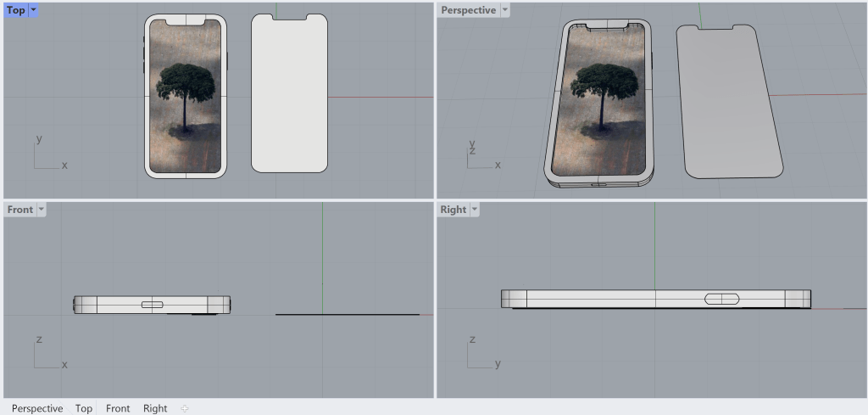Select the phone's slot cutout in Front view
The width and height of the screenshot is (868, 415).
[153, 305]
